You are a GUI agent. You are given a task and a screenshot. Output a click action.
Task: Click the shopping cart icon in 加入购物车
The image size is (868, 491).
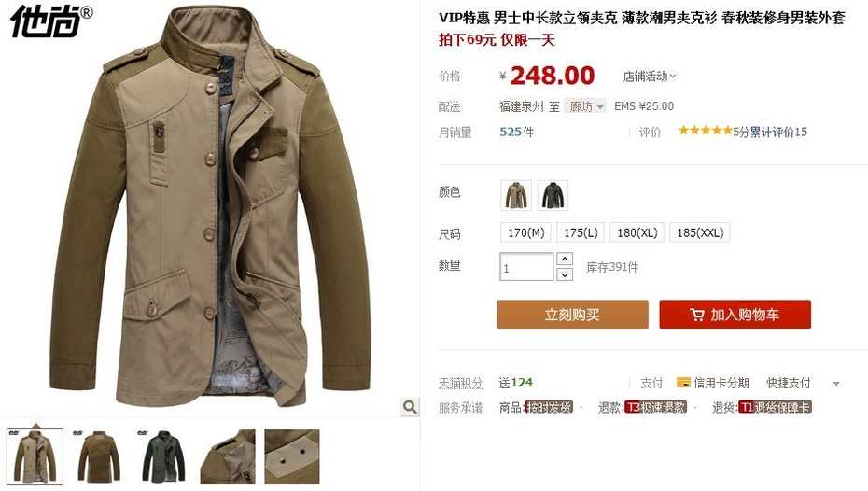pos(697,315)
